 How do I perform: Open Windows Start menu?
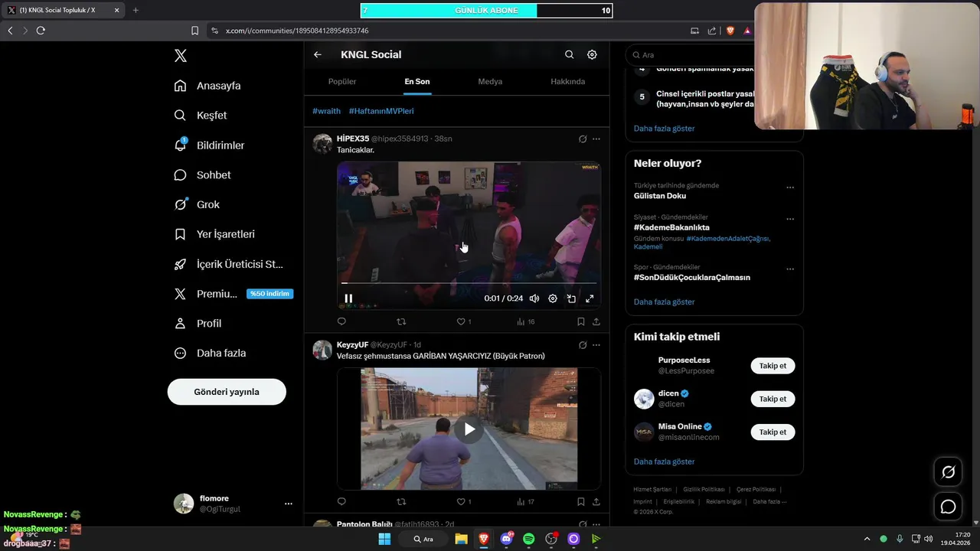384,539
